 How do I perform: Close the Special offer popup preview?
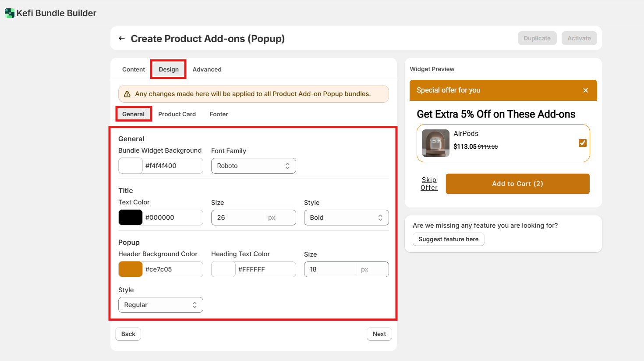click(x=585, y=90)
